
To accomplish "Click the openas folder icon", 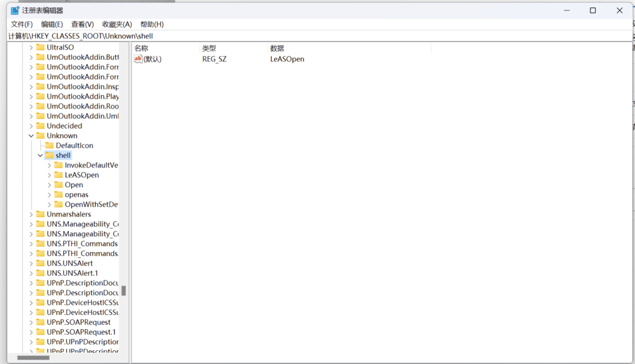I will (x=58, y=195).
